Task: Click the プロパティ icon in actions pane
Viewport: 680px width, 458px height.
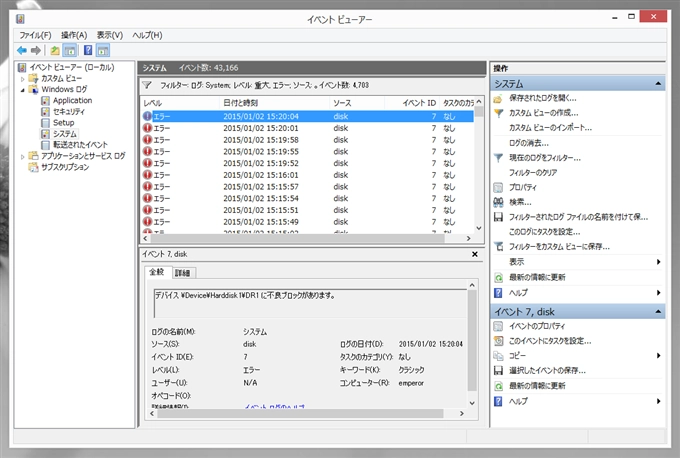Action: (498, 187)
